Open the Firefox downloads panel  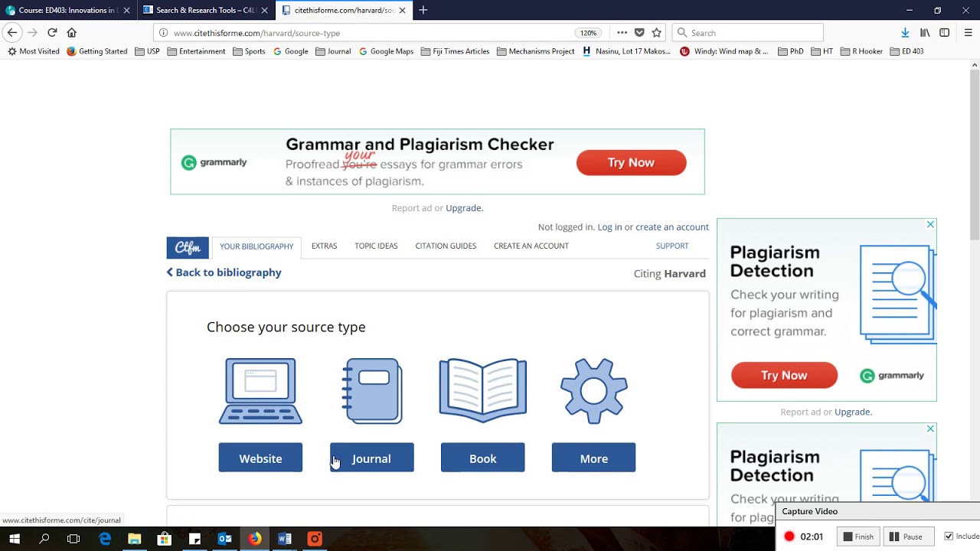(905, 33)
